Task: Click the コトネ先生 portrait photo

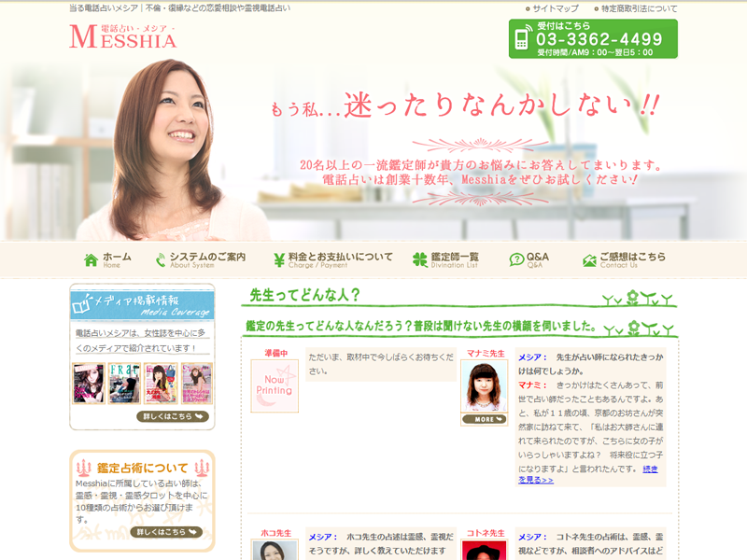Action: (x=484, y=550)
